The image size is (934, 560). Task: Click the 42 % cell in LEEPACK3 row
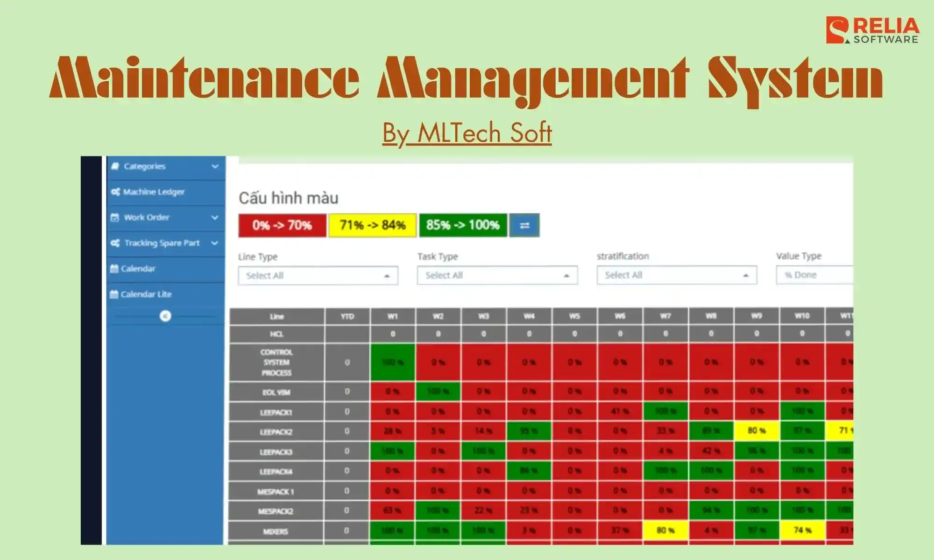click(x=711, y=451)
